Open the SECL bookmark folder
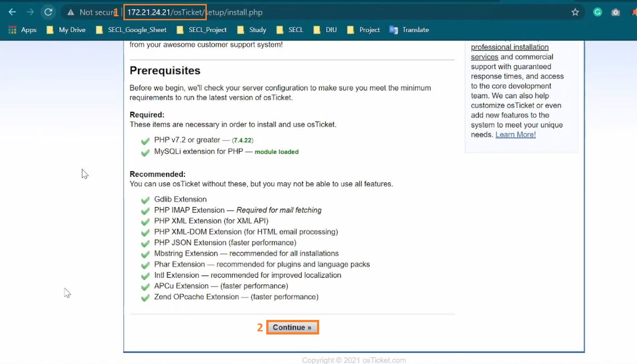637x364 pixels. [x=290, y=30]
